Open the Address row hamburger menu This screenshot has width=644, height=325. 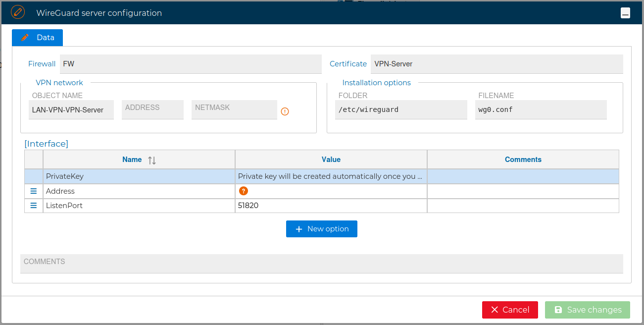pyautogui.click(x=34, y=191)
